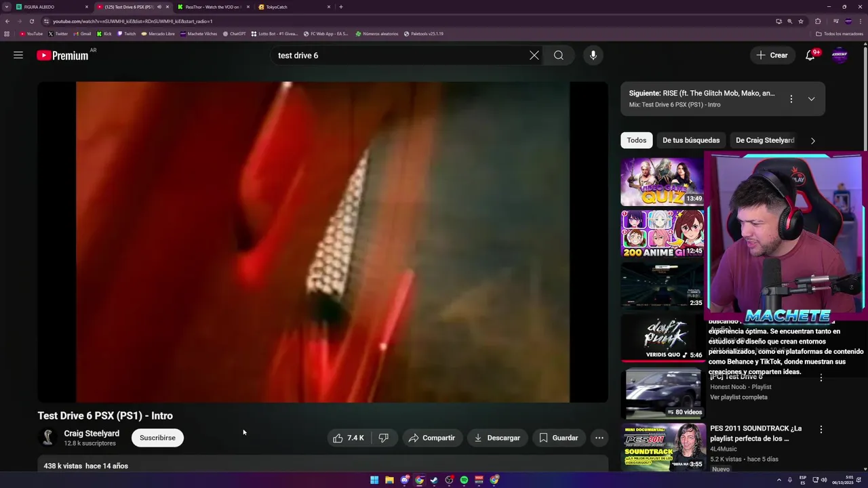Open Spotify from the taskbar
868x488 pixels.
coord(464,480)
